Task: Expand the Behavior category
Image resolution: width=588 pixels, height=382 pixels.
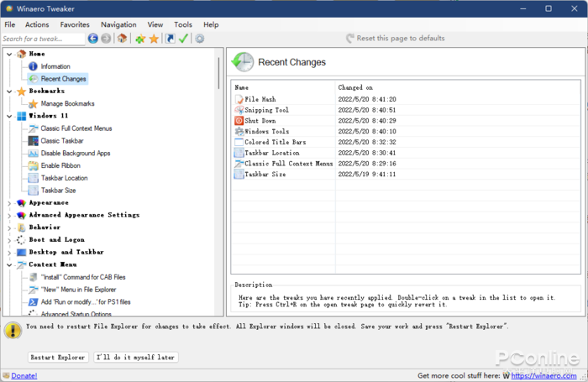Action: (x=9, y=228)
